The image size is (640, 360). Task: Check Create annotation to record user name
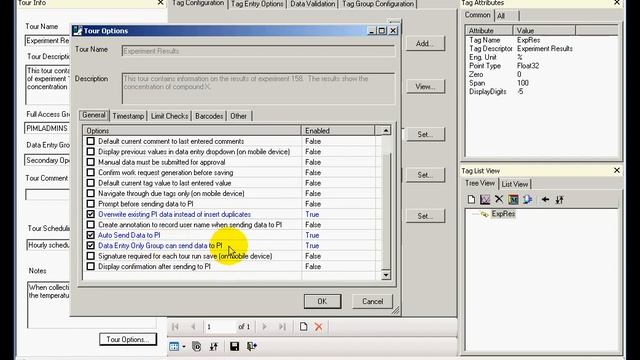point(91,225)
